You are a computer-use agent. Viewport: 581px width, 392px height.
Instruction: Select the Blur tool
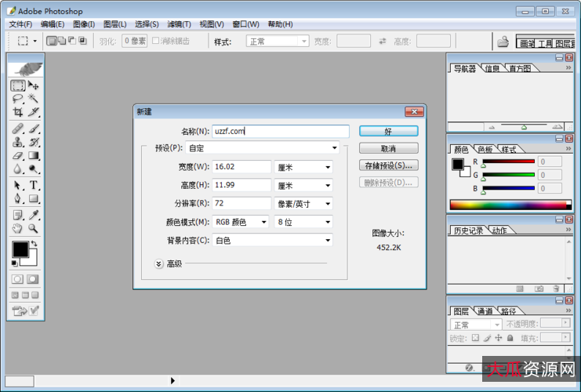pos(18,169)
